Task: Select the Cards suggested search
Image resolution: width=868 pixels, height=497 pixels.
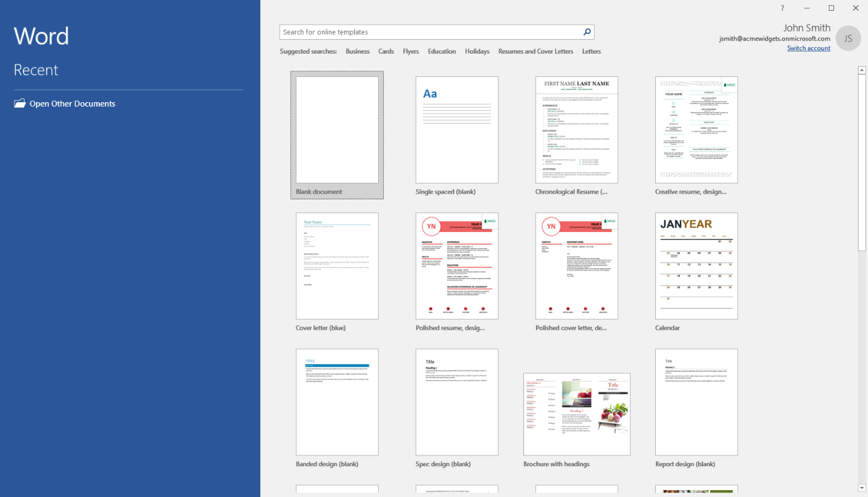Action: 386,52
